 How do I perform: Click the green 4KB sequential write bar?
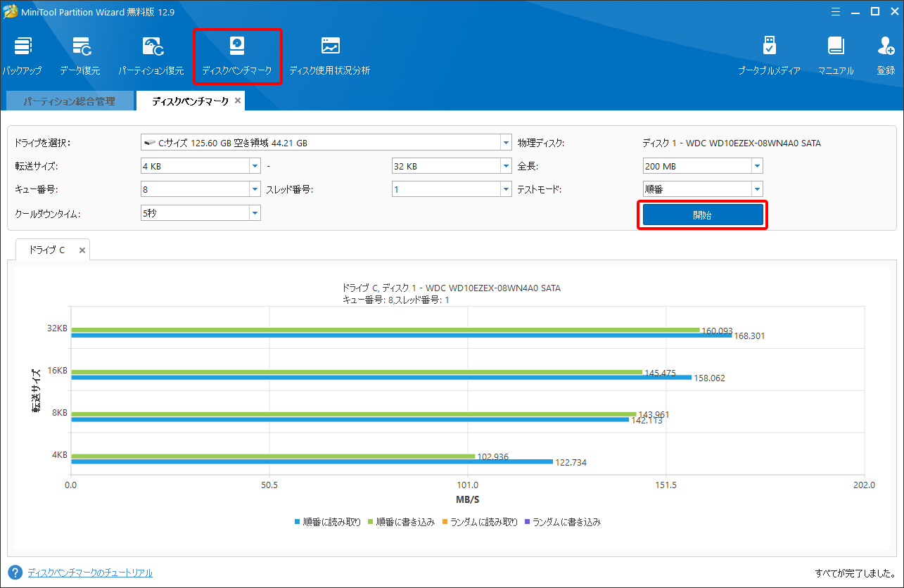tap(273, 456)
